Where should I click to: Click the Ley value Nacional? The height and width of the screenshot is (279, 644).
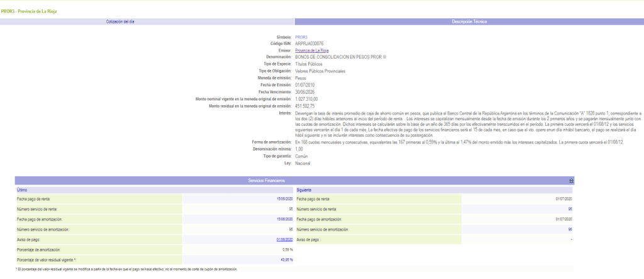303,163
